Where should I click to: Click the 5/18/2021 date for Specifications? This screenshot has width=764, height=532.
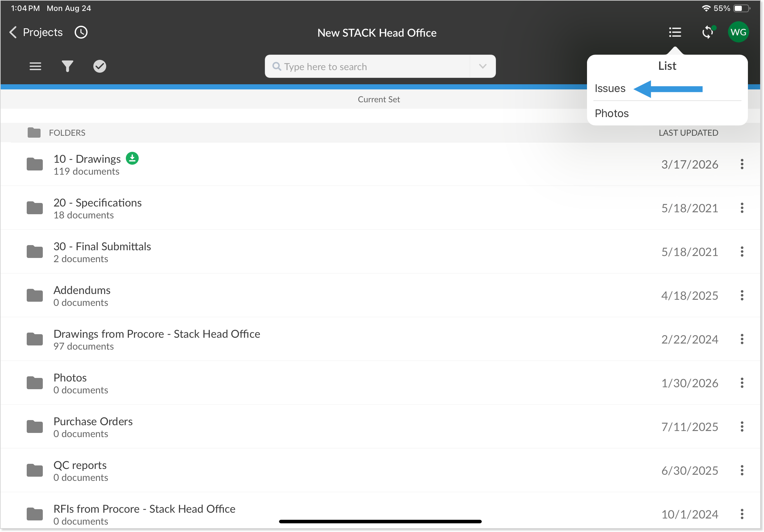(689, 208)
